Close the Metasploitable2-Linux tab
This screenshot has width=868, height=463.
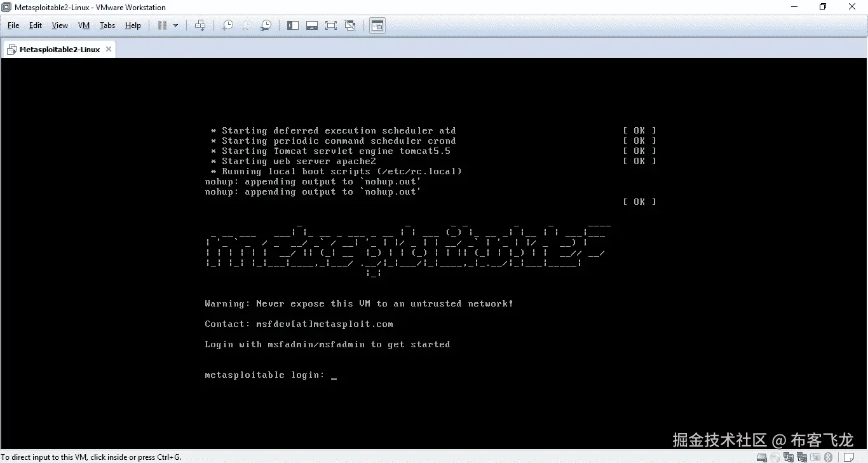[x=109, y=49]
